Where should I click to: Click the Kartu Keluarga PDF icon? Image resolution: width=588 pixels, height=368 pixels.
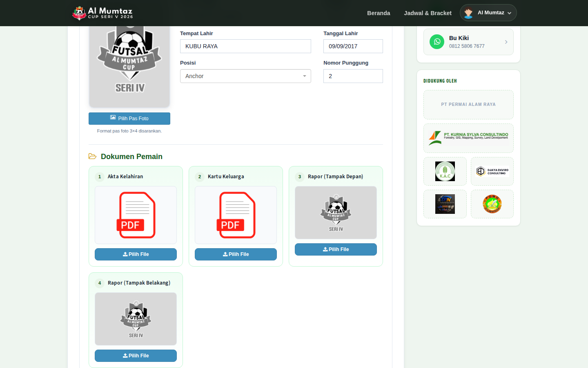coord(236,215)
